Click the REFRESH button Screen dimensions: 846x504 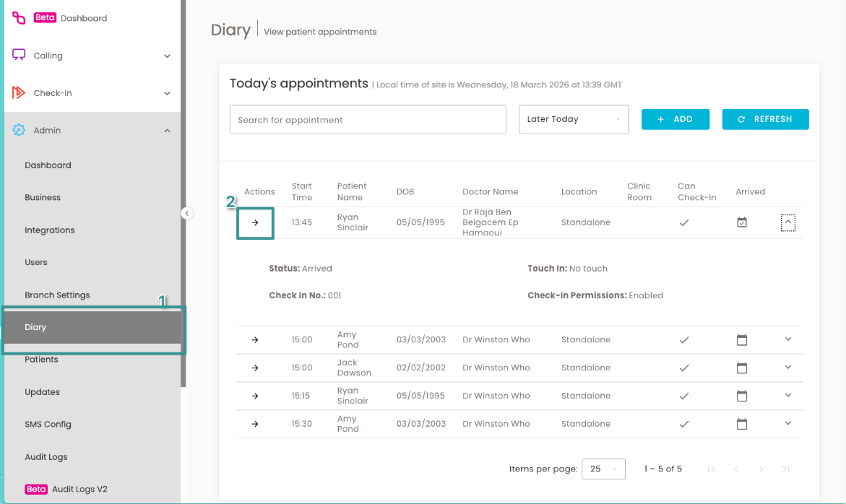[x=765, y=119]
